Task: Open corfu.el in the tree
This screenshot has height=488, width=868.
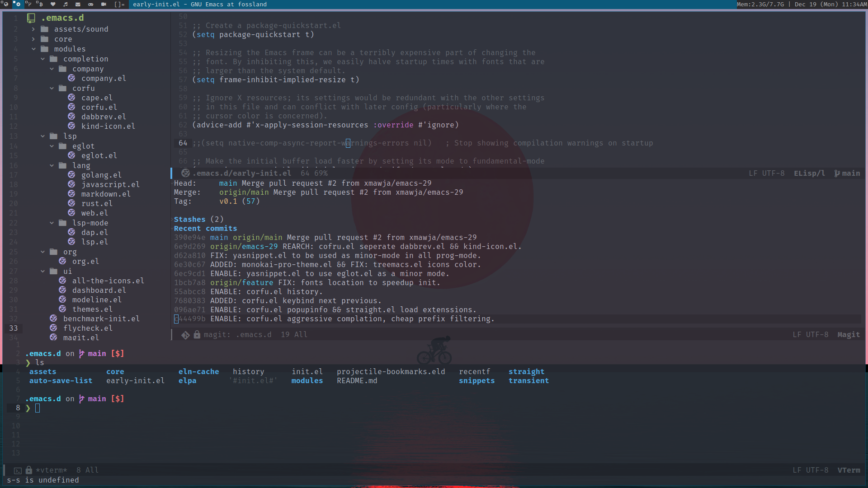Action: click(x=99, y=107)
